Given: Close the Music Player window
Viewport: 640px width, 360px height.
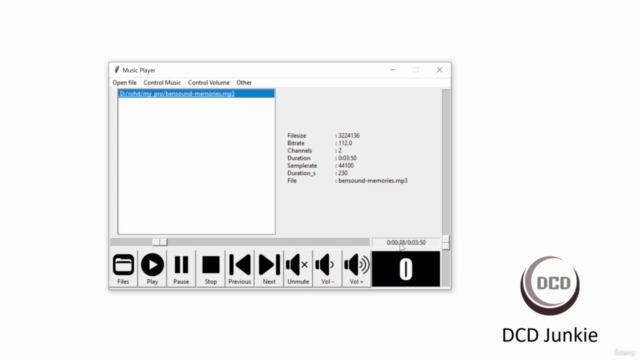Looking at the screenshot, I should point(439,70).
